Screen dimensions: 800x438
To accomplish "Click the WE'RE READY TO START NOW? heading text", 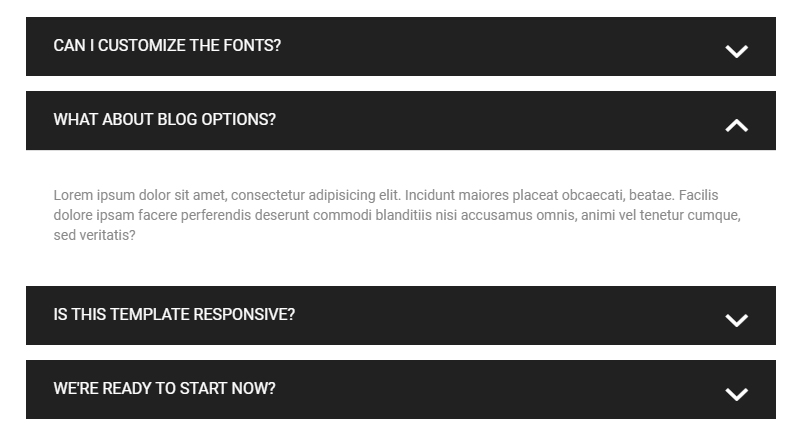I will pyautogui.click(x=164, y=388).
